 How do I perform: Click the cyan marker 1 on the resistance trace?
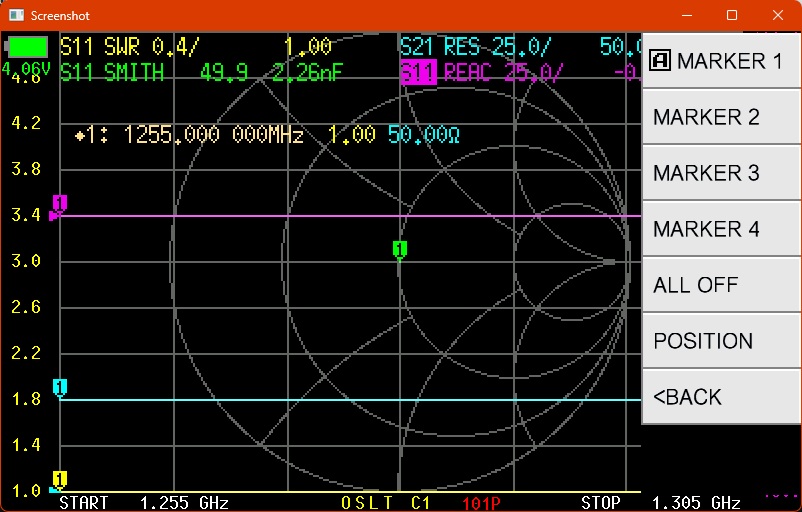click(60, 387)
